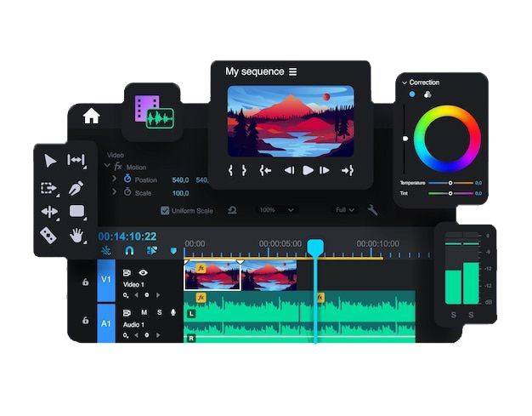This screenshot has height=416, width=532.
Task: Select the Pen tool
Action: tap(76, 187)
